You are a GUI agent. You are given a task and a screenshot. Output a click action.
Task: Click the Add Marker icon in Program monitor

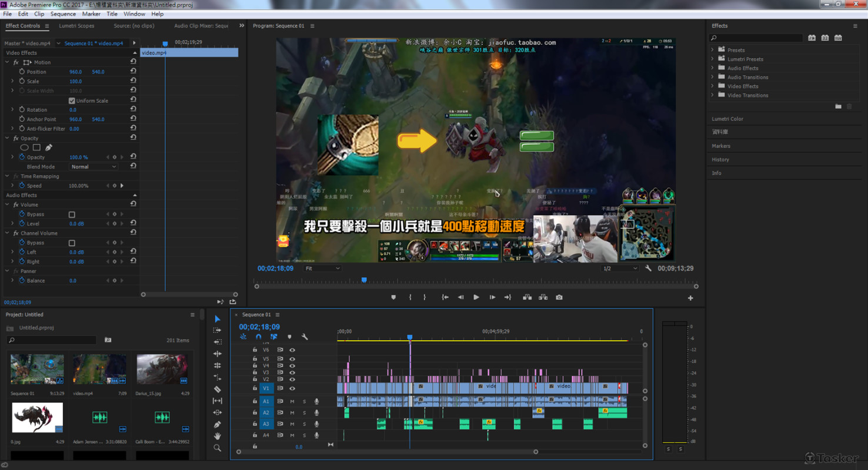pos(393,297)
